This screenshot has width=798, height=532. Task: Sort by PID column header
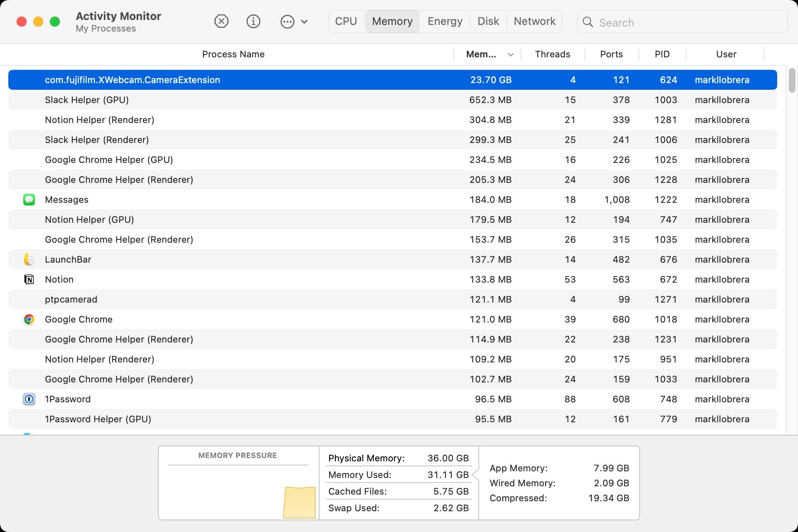[x=662, y=54]
